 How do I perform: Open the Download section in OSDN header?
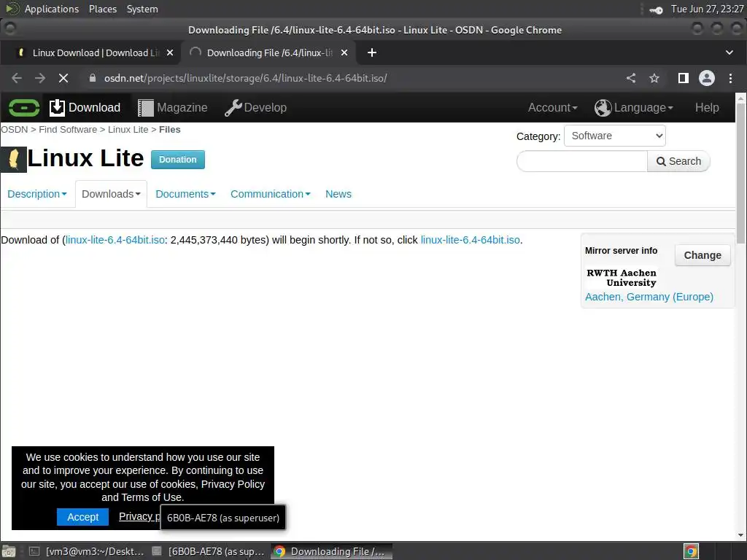[x=85, y=108]
